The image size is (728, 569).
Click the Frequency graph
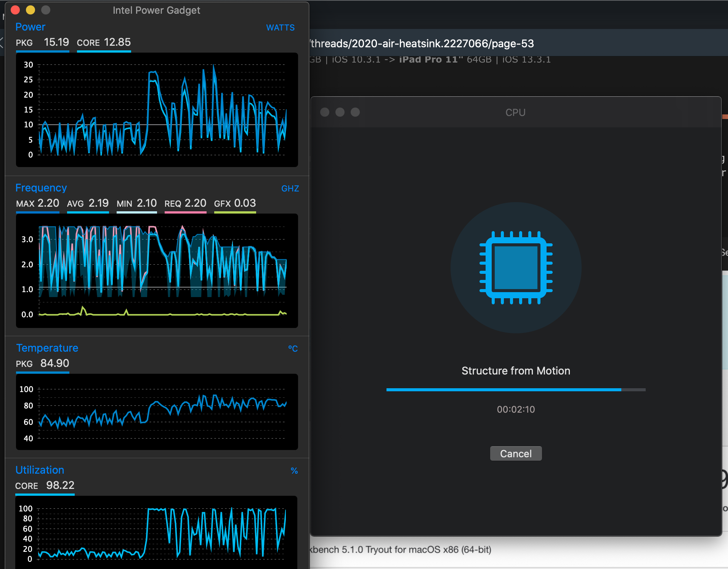tap(157, 271)
